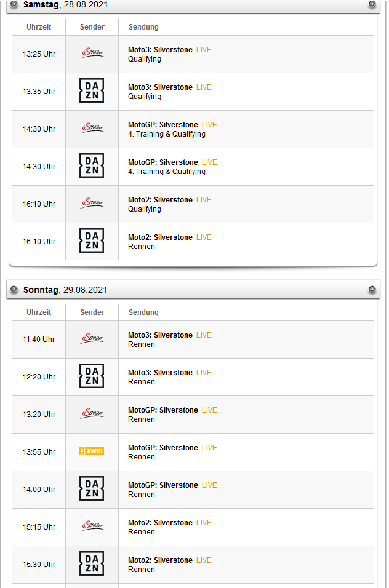
Task: Open Moto3: Silverstone Qualifying at 13:25 Uhr
Action: [x=160, y=50]
